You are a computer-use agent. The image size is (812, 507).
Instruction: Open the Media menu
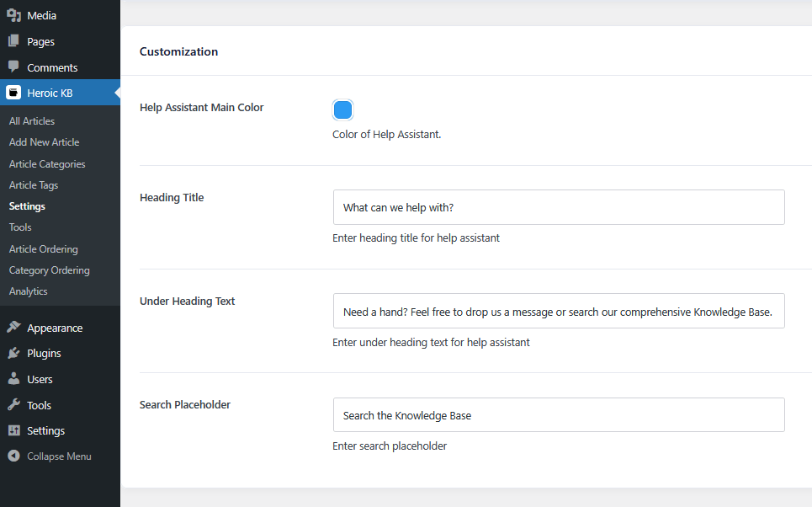point(60,15)
